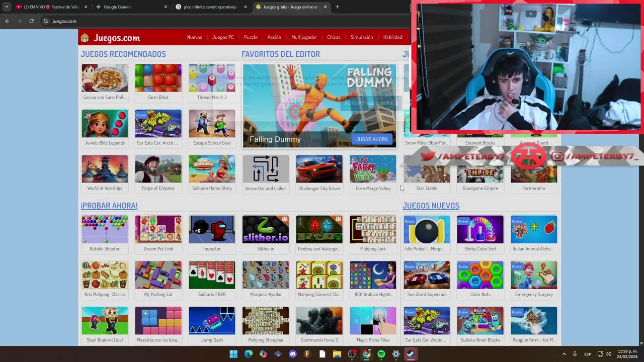644x362 pixels.
Task: Open the Habilidad category
Action: pyautogui.click(x=392, y=37)
